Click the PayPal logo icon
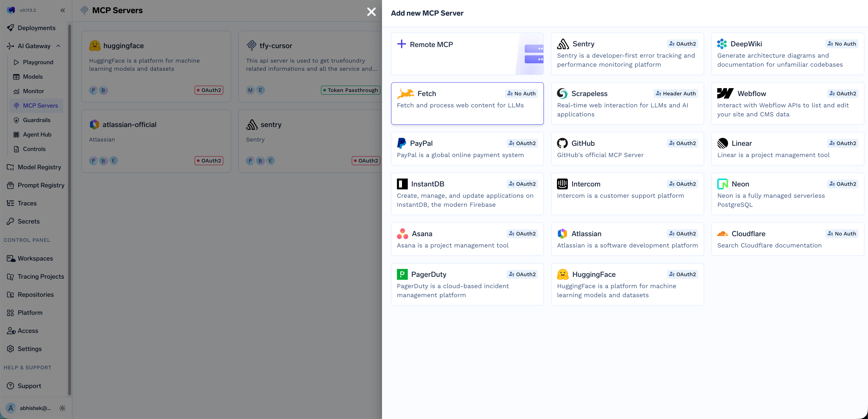The width and height of the screenshot is (868, 419). pos(401,143)
